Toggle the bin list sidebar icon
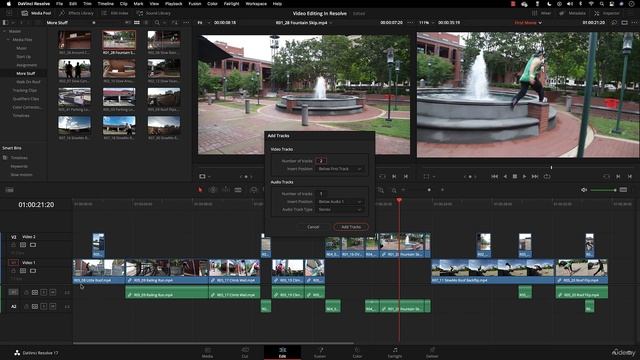640x360 pixels. [x=5, y=22]
